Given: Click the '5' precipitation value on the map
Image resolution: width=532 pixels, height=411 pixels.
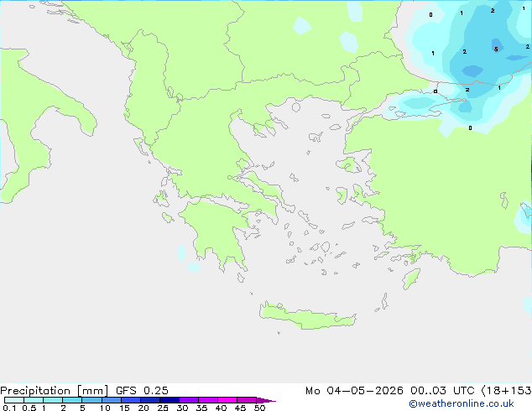Looking at the screenshot, I should [x=496, y=49].
